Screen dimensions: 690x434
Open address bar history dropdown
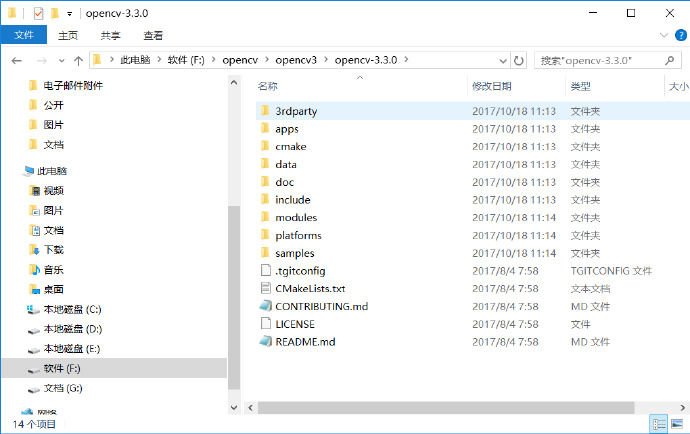503,61
